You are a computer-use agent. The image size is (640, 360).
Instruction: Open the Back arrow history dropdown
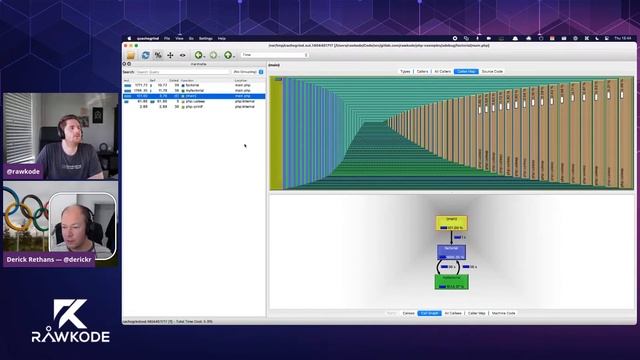click(204, 56)
